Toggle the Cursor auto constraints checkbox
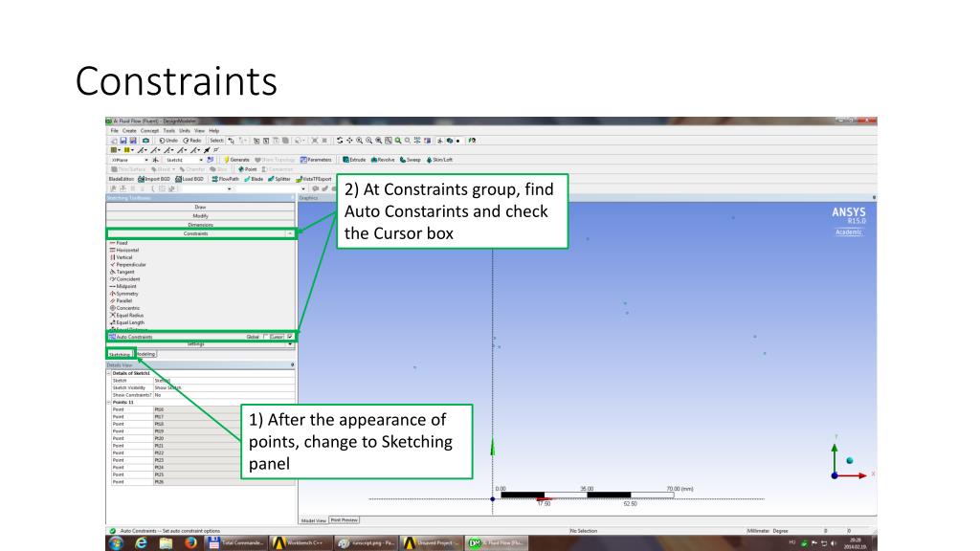 click(x=290, y=337)
